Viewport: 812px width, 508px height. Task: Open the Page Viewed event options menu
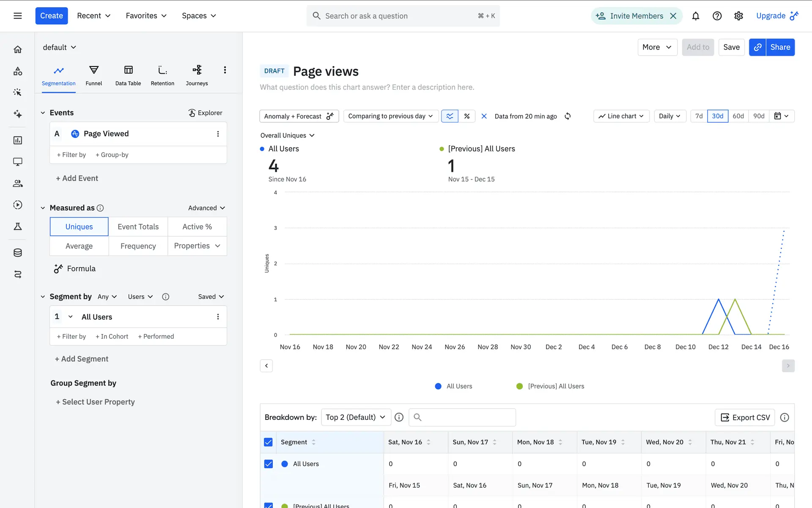point(218,134)
